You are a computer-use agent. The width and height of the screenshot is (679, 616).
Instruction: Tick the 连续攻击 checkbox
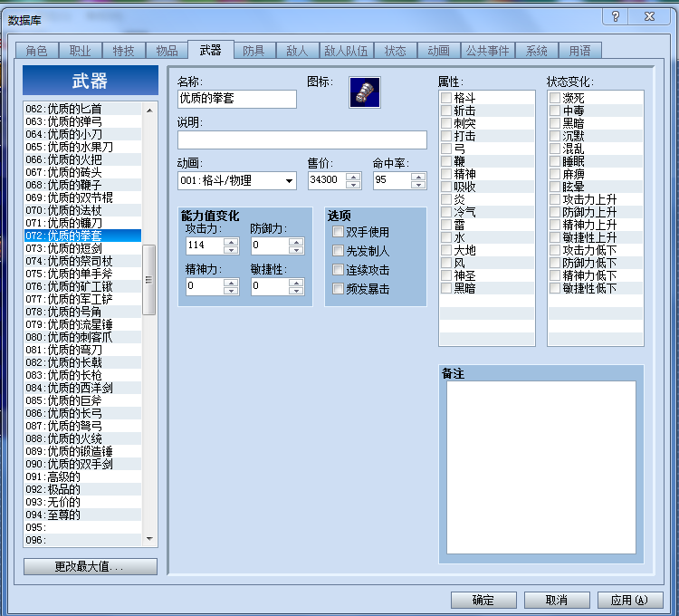[338, 270]
